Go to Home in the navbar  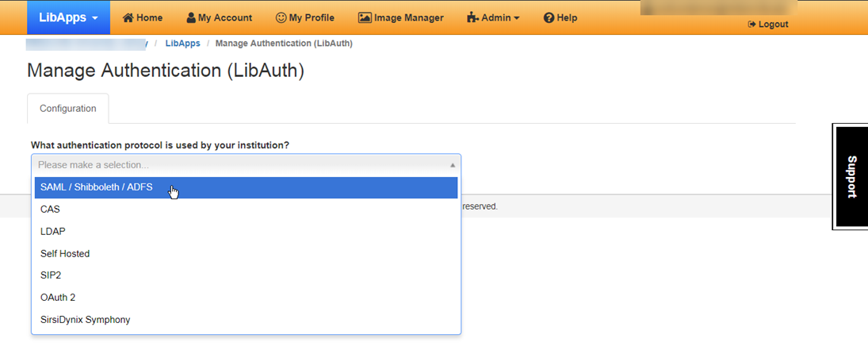tap(142, 17)
